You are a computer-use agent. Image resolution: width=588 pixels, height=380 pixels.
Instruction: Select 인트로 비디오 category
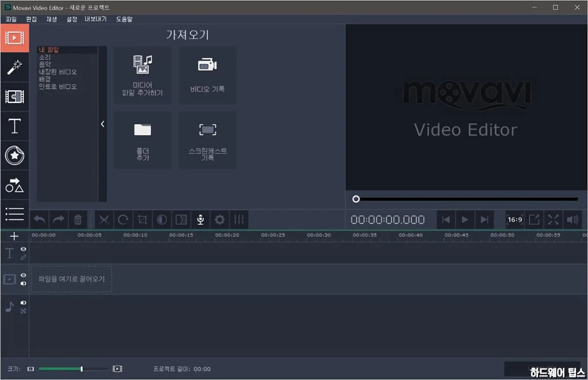pos(58,86)
